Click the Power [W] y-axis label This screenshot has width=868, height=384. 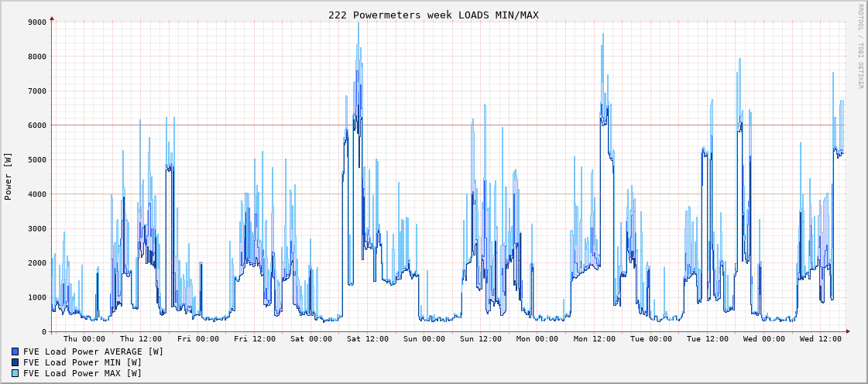pos(9,176)
